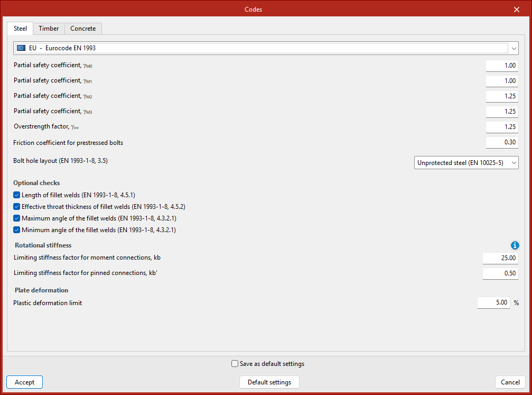Image resolution: width=532 pixels, height=395 pixels.
Task: Disable Maximum angle of the fillet welds
Action: click(x=17, y=218)
